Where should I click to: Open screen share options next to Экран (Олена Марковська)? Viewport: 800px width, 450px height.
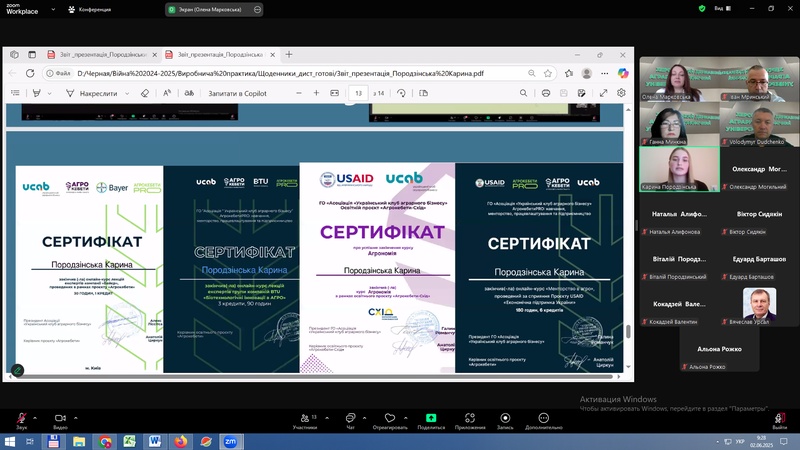[x=258, y=9]
